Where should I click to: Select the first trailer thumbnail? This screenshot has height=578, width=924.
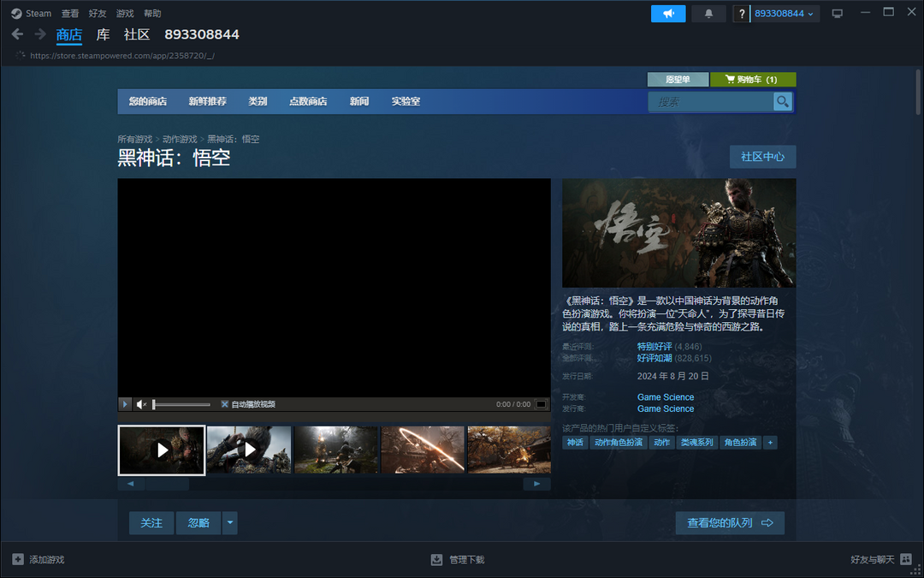pos(162,450)
